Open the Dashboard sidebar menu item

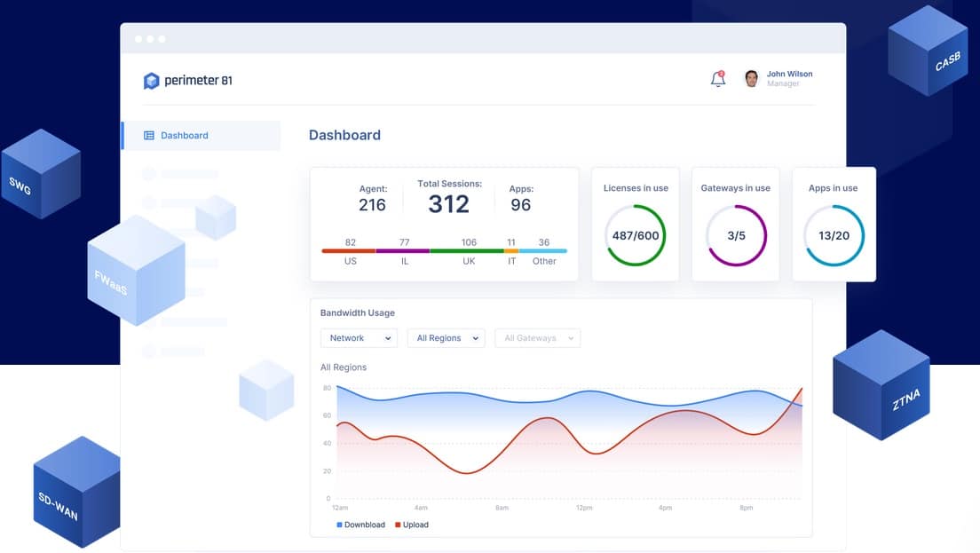point(202,136)
